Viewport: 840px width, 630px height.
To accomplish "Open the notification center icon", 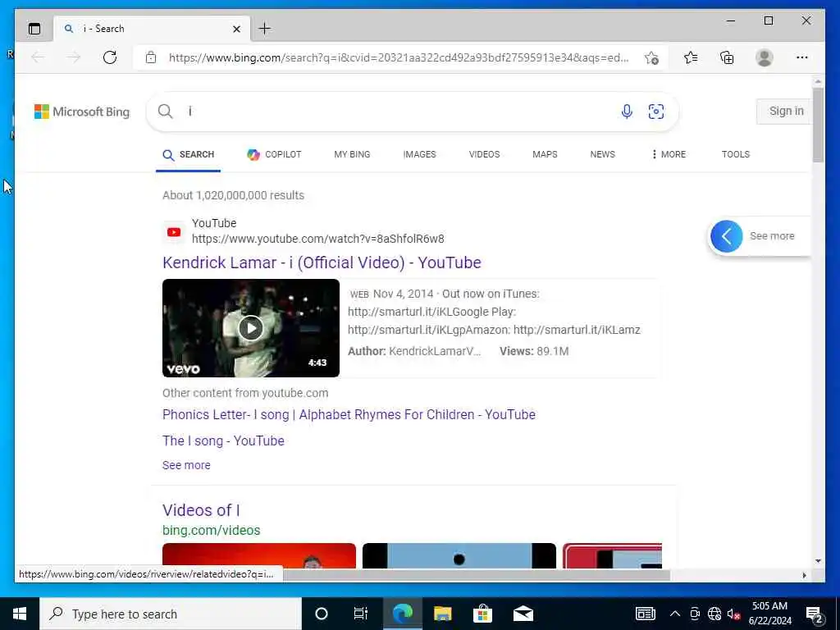I will 814,614.
